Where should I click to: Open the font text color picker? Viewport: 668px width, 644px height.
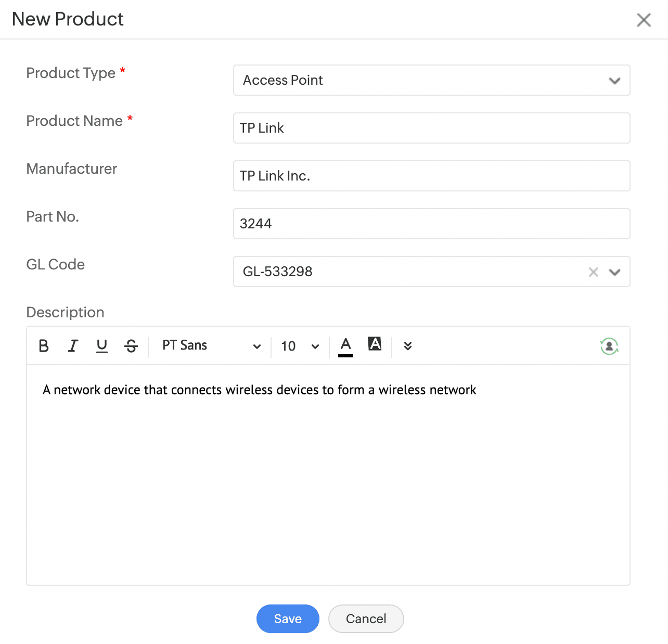(345, 346)
